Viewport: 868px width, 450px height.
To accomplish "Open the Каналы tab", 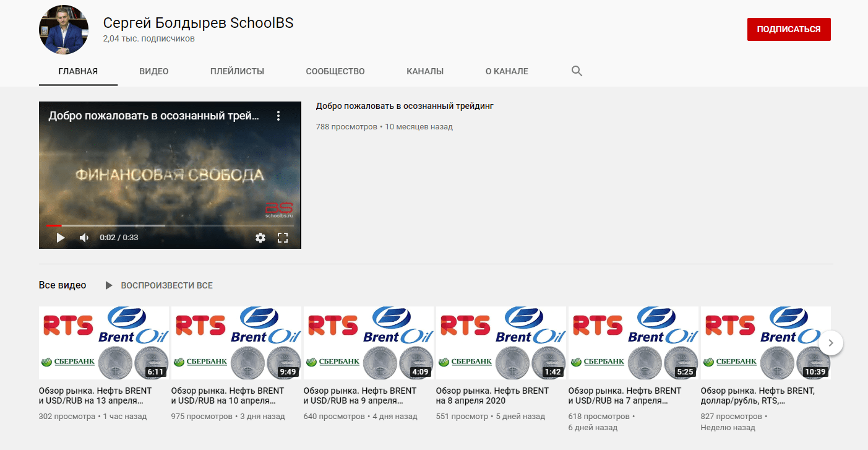I will (425, 71).
